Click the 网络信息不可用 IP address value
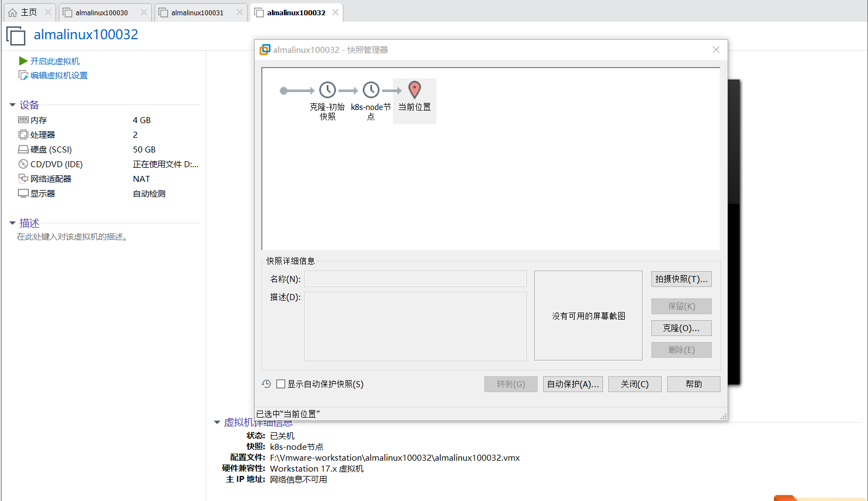Screen dimensions: 868x501 [x=298, y=479]
